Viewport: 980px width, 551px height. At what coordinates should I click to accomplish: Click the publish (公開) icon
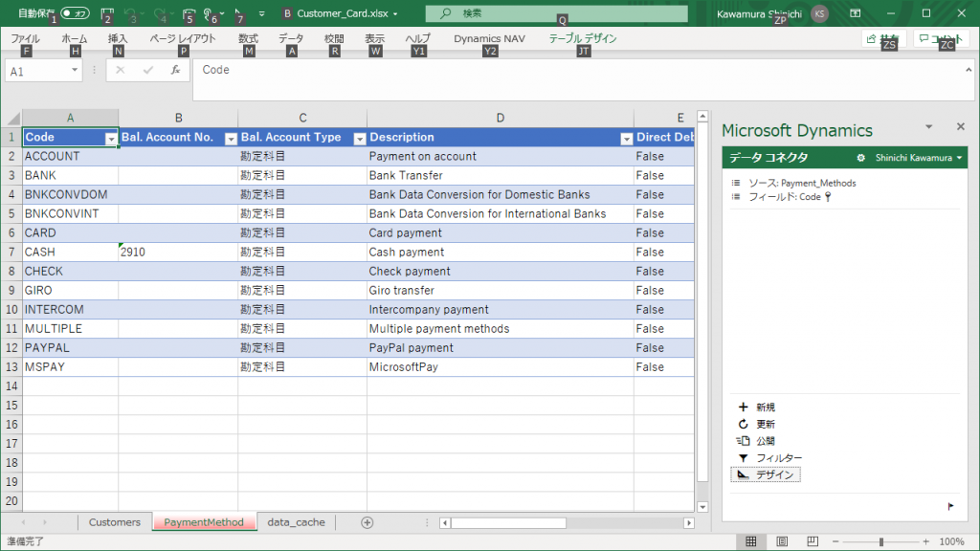(743, 441)
